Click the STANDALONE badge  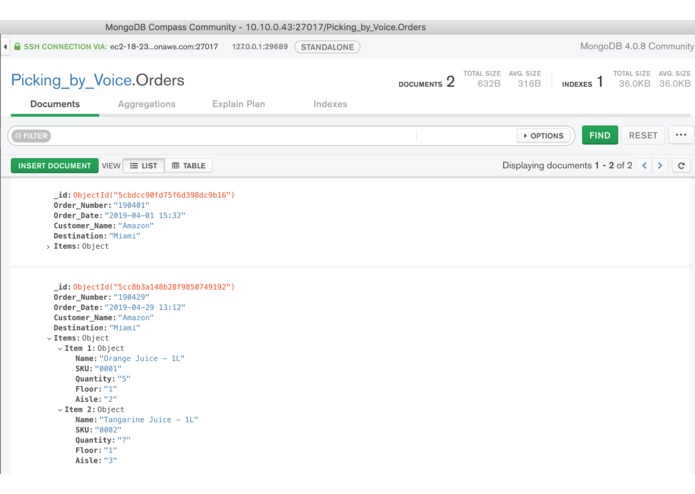point(327,47)
